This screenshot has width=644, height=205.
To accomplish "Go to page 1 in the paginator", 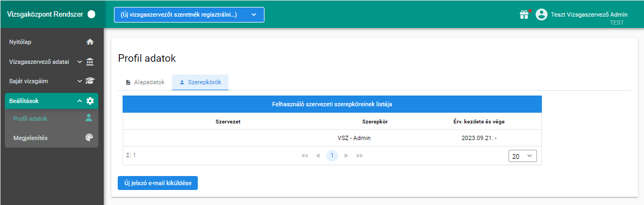I will pyautogui.click(x=332, y=156).
